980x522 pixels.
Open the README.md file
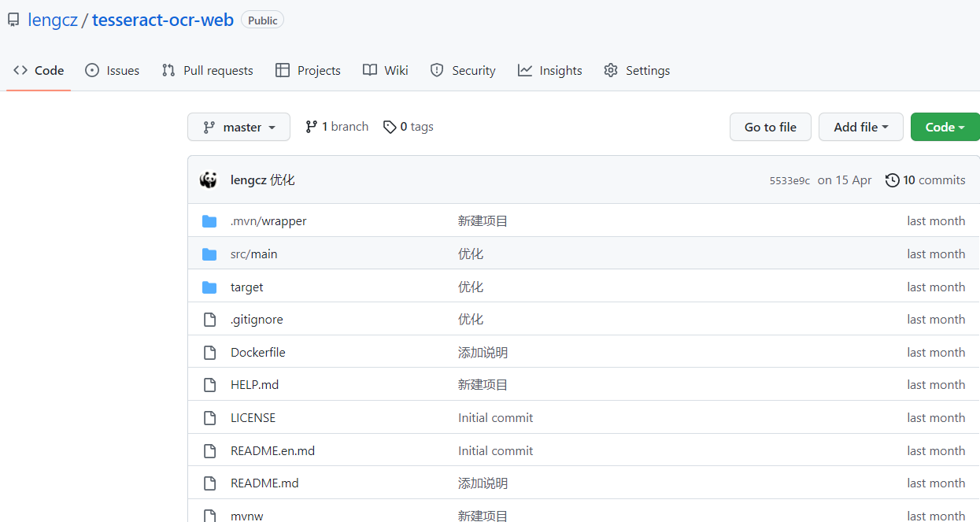(x=264, y=483)
